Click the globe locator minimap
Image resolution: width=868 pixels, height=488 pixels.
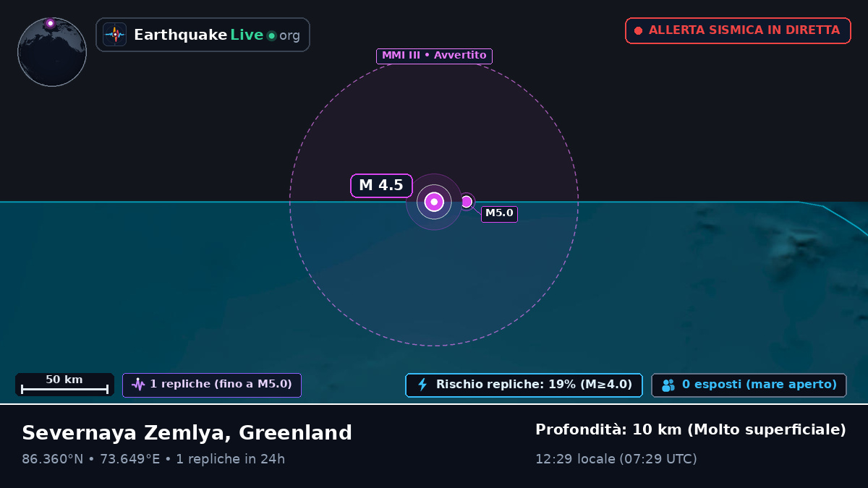[x=52, y=52]
